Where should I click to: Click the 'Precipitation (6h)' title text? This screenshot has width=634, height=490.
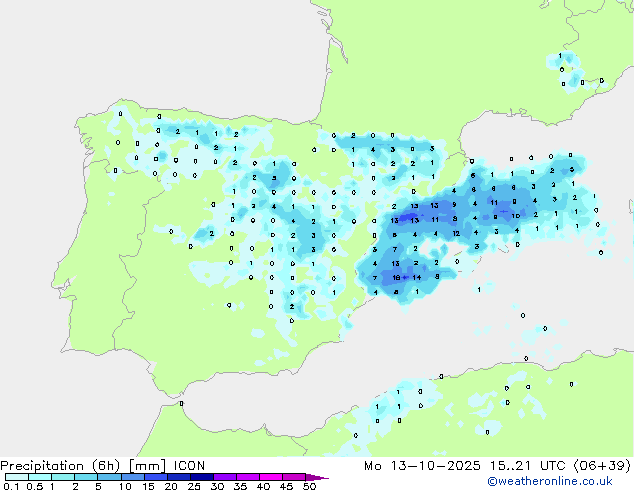pos(60,466)
